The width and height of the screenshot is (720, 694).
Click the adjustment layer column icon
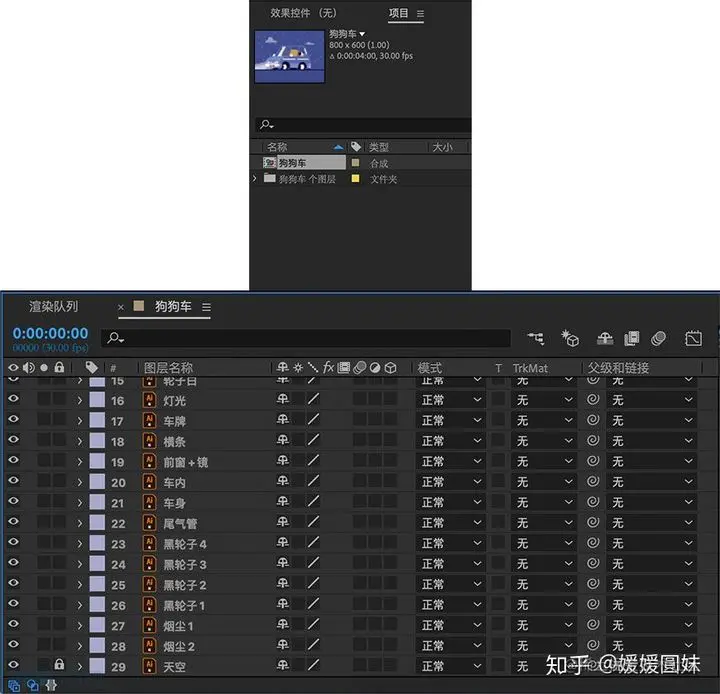pyautogui.click(x=375, y=368)
